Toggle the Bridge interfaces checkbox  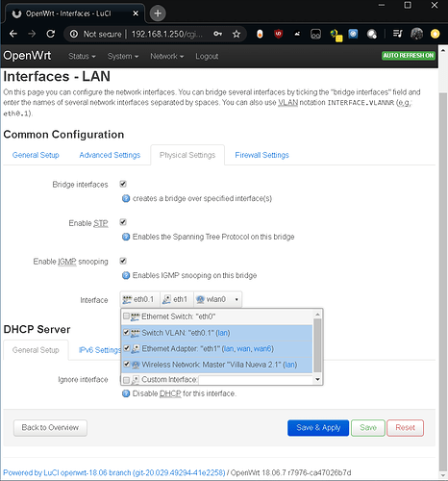(123, 184)
